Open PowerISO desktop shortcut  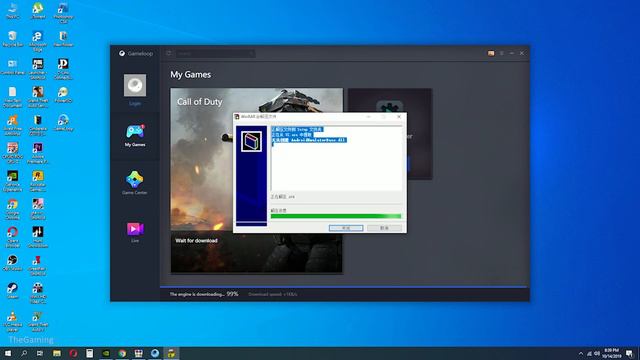(63, 95)
